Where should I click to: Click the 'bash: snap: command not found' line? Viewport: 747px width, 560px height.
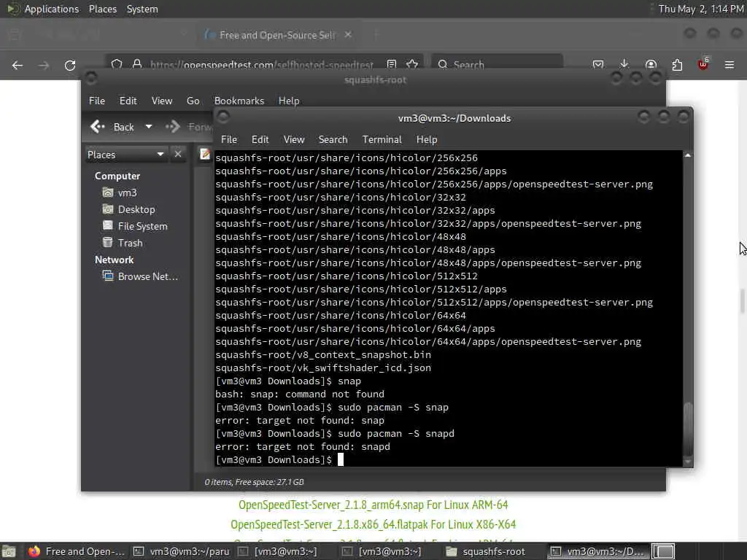(x=300, y=394)
